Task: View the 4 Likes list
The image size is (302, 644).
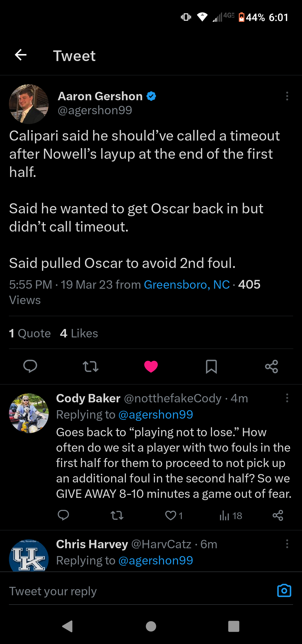Action: click(79, 333)
